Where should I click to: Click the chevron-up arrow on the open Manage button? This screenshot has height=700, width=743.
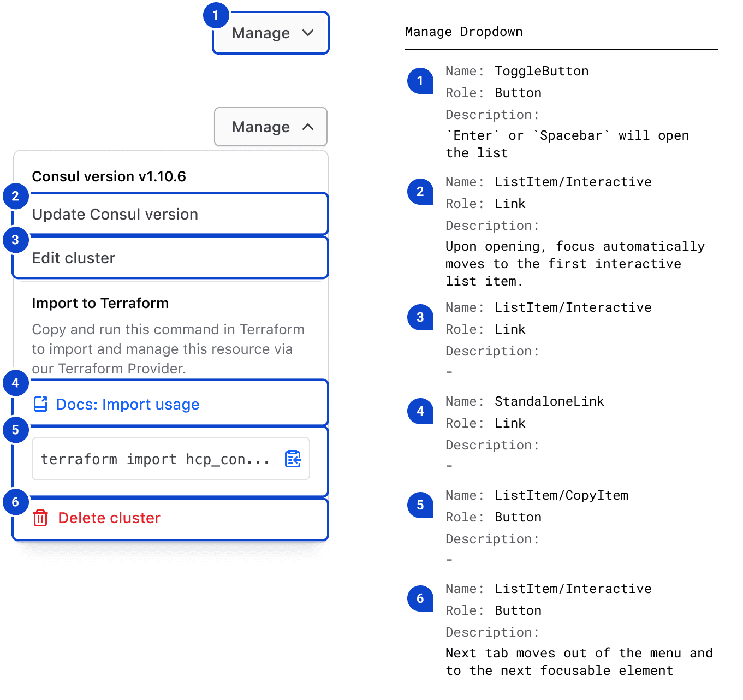(x=308, y=127)
